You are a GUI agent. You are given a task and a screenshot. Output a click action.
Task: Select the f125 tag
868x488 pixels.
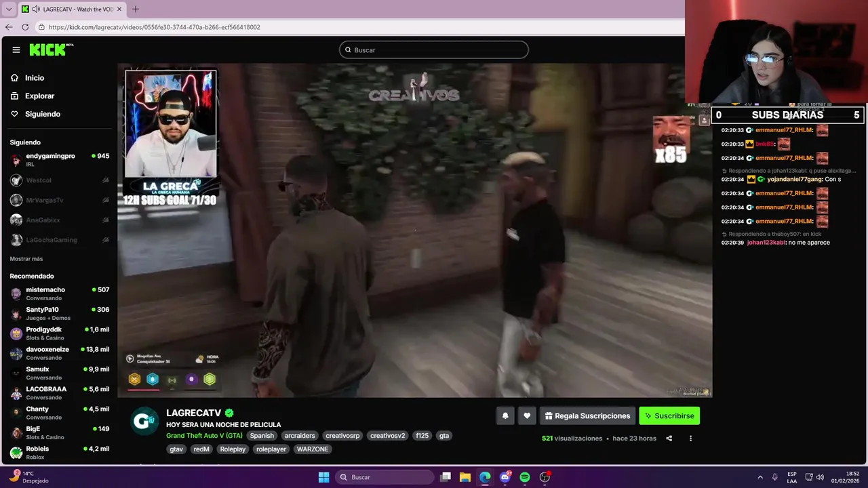coord(422,436)
